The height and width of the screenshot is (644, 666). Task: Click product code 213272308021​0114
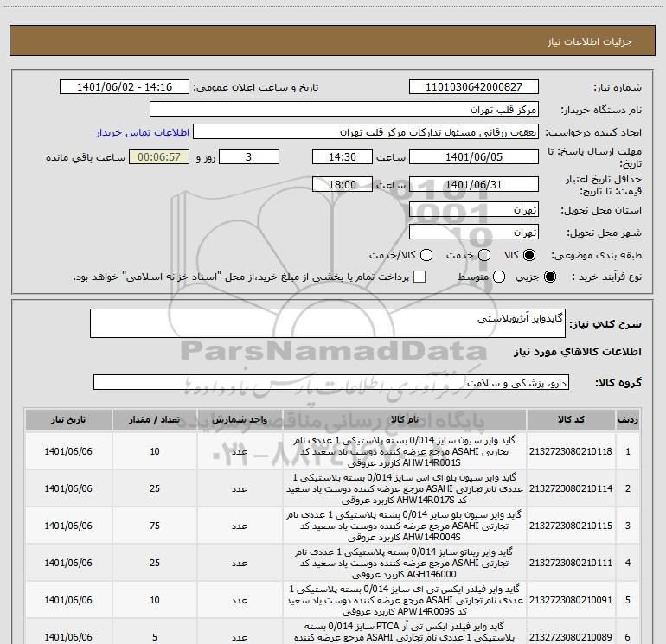click(571, 488)
